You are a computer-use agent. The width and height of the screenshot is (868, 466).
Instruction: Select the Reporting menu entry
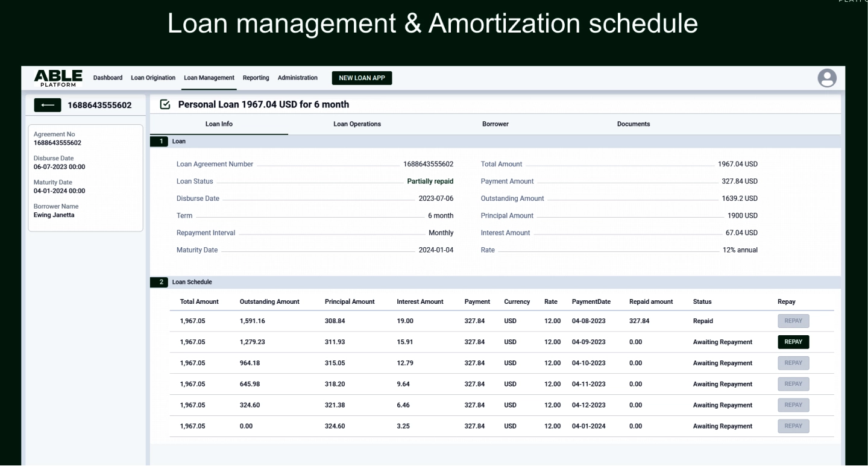point(256,77)
